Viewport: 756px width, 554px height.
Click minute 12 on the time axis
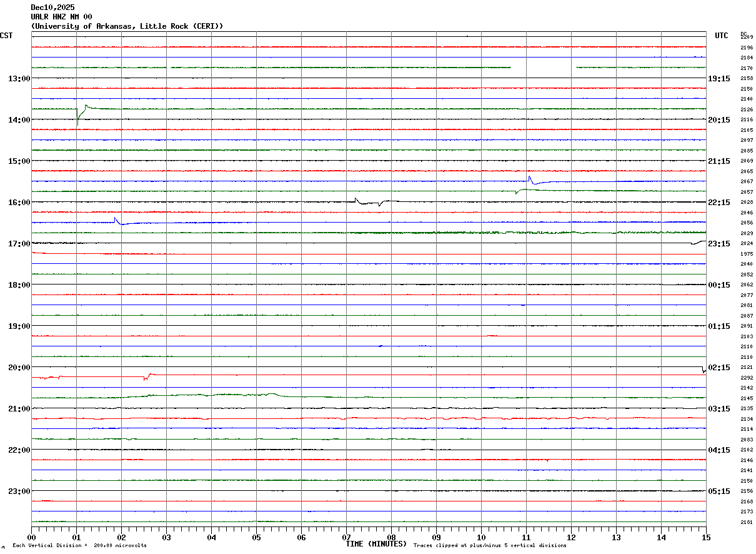[571, 537]
